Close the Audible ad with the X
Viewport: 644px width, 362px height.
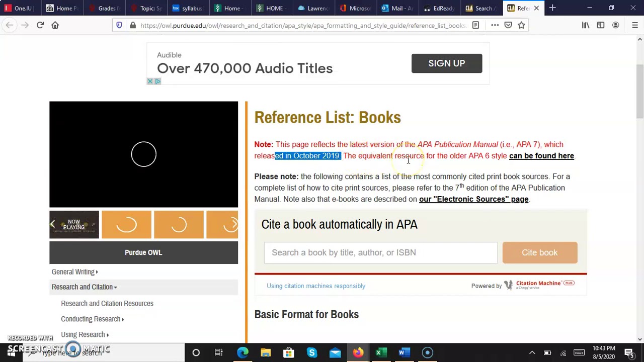tap(150, 81)
